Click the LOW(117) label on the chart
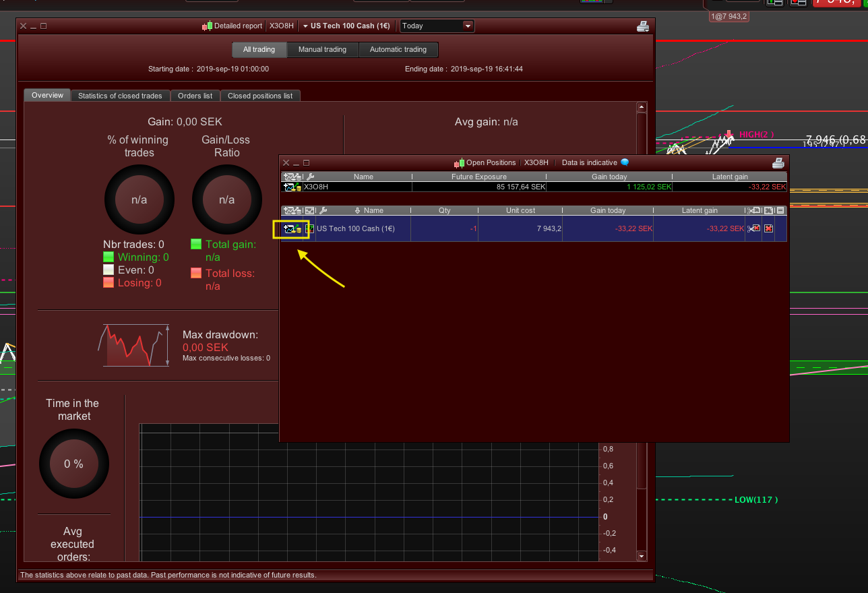868x593 pixels. point(756,500)
